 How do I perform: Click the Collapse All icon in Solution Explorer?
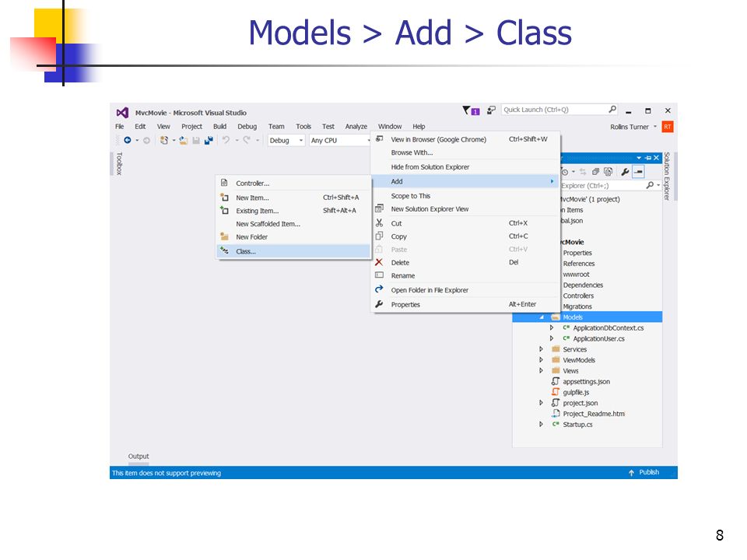[x=595, y=172]
